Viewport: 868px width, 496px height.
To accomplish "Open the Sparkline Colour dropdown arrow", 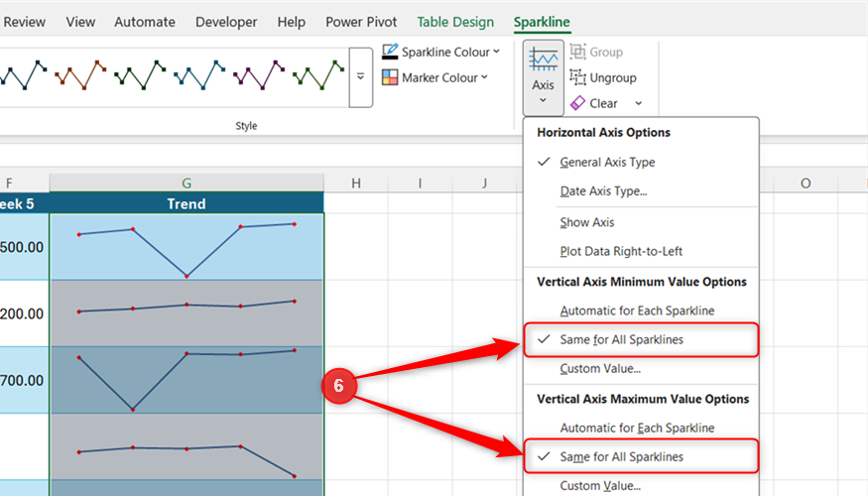I will pyautogui.click(x=497, y=52).
